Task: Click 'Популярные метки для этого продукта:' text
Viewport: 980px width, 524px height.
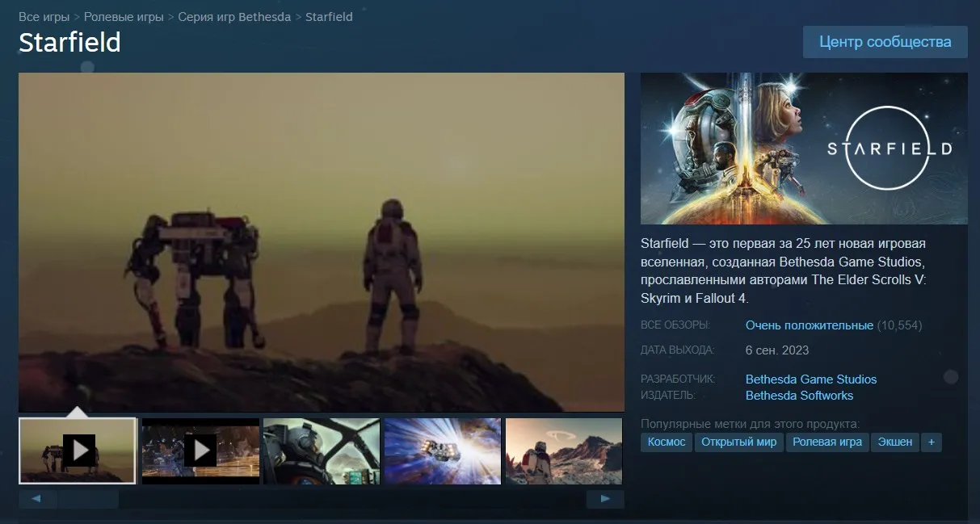Action: 750,424
